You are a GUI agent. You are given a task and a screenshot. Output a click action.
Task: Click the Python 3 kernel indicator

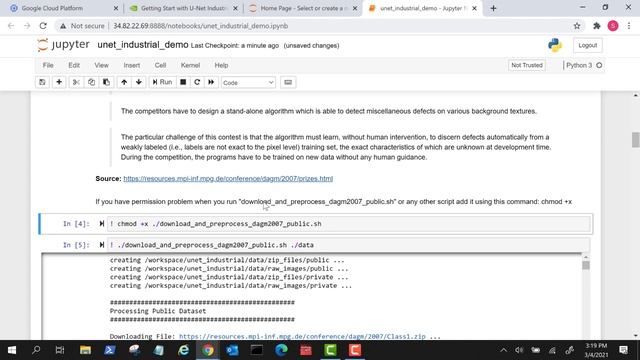click(x=583, y=65)
